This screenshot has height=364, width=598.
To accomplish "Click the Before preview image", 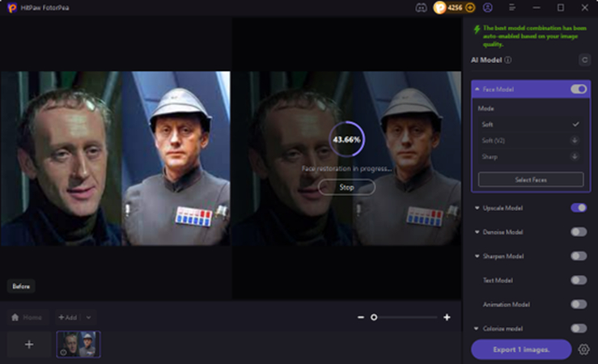I will (x=115, y=159).
